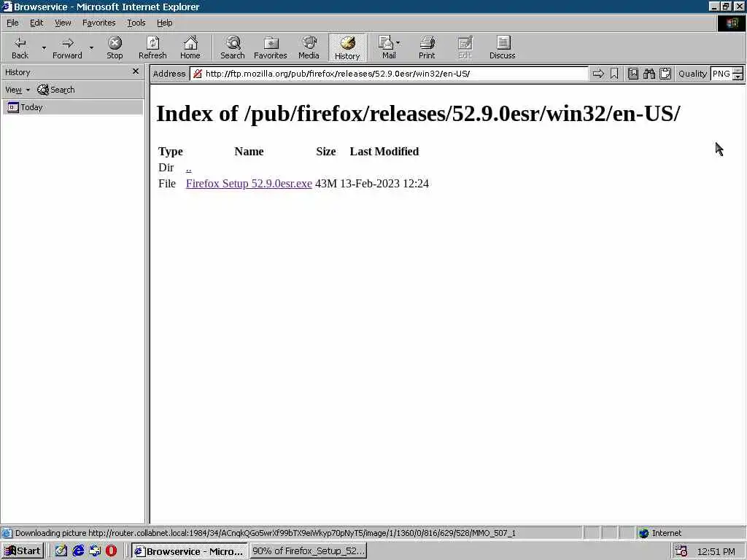Click the page icon in address bar
Screen dimensions: 747x560
coord(197,74)
